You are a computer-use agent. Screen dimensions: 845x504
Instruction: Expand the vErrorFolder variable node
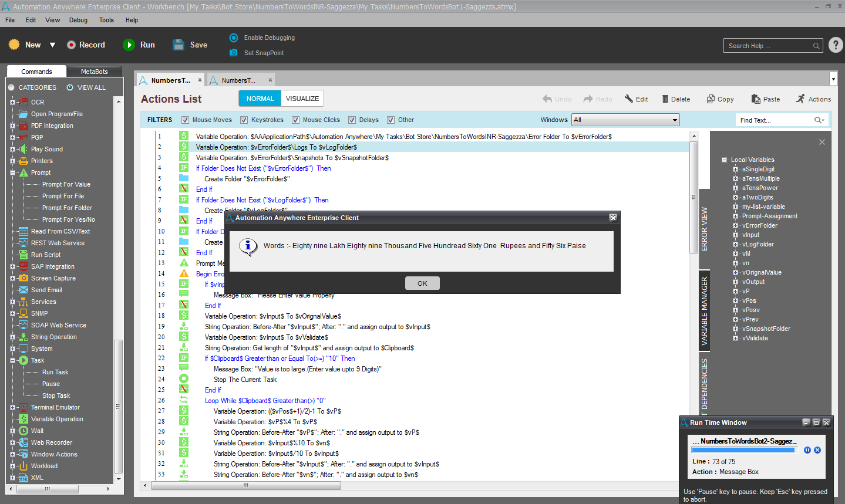point(736,226)
